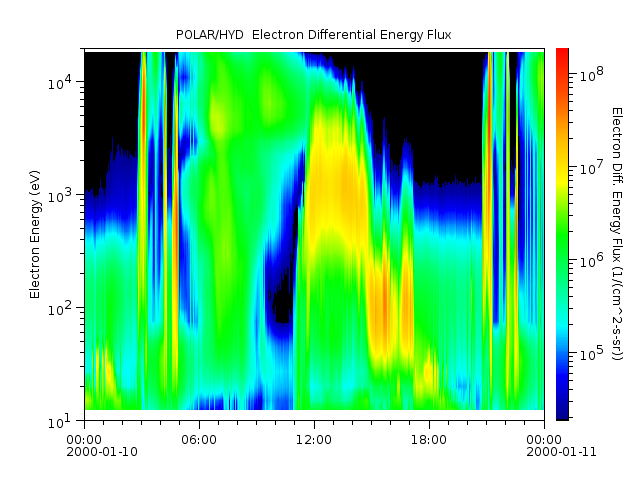Image resolution: width=640 pixels, height=480 pixels.
Task: Click the plot title "POLAR/HYD Electron Differential Energy Flux"
Action: [x=314, y=35]
